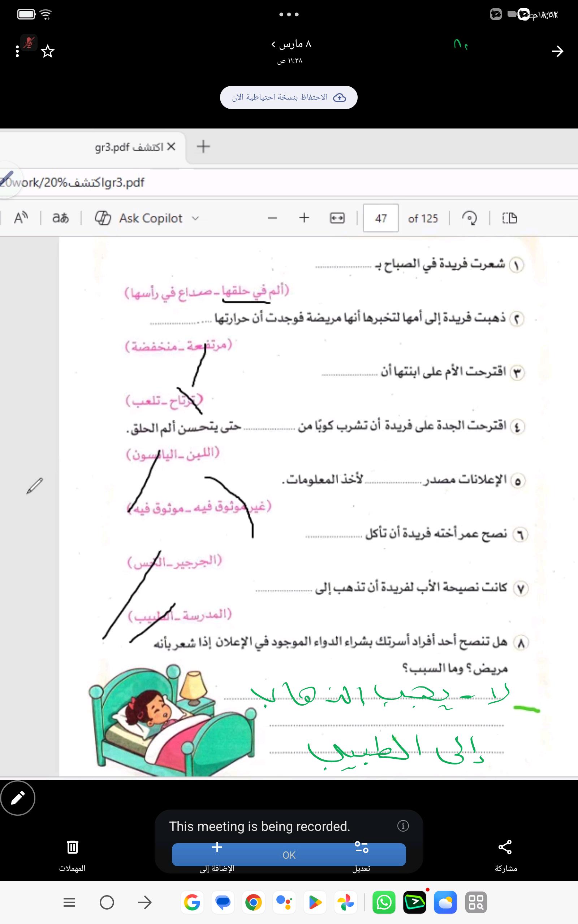This screenshot has height=924, width=578.
Task: Click the question "اقترحت الأم على ابنتها أن"
Action: [444, 371]
